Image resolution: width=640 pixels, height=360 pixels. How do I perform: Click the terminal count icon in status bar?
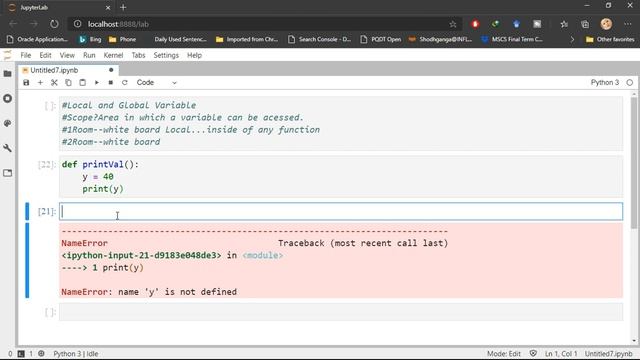pyautogui.click(x=21, y=354)
